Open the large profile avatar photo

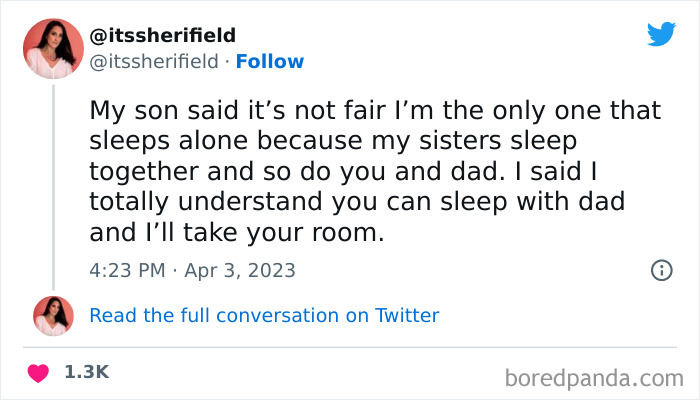pyautogui.click(x=54, y=47)
